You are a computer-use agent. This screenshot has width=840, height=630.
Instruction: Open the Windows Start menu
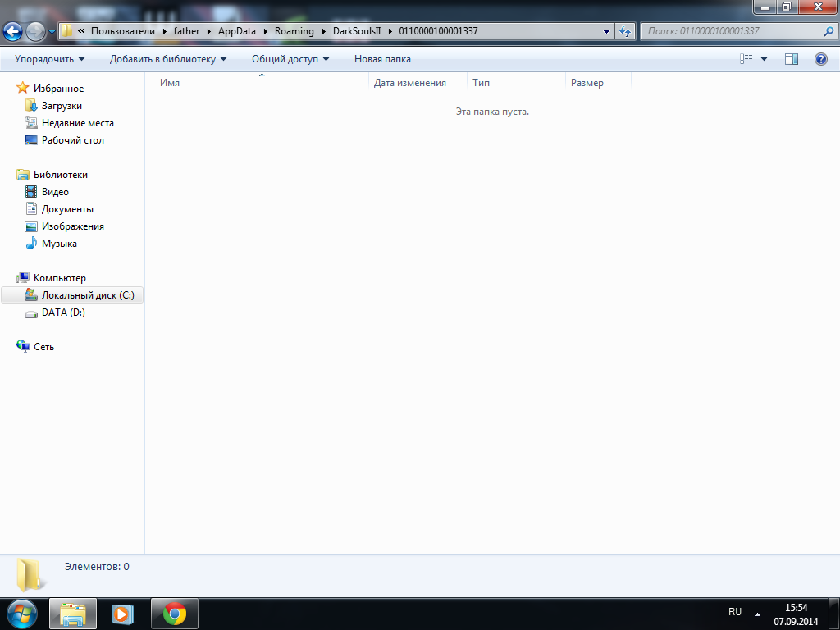(x=21, y=614)
